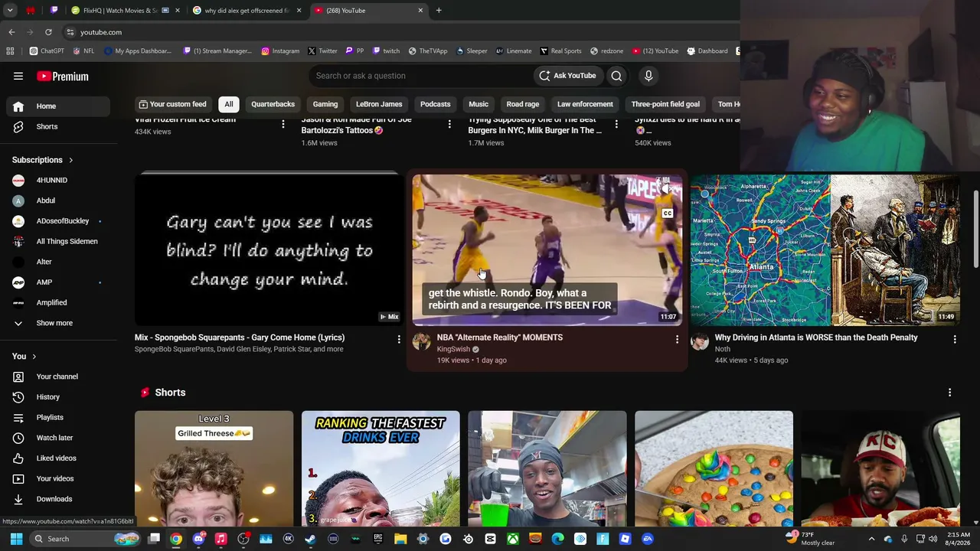Reload the page with the refresh icon
980x551 pixels.
(x=48, y=32)
